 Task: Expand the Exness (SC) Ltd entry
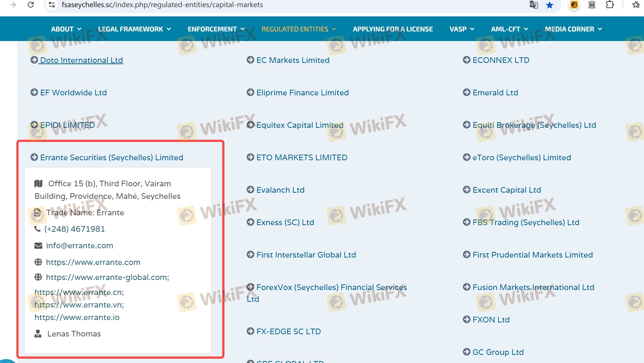(285, 222)
